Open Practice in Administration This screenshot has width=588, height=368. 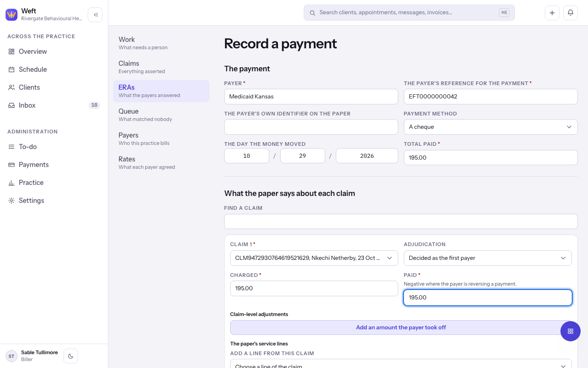54,183
